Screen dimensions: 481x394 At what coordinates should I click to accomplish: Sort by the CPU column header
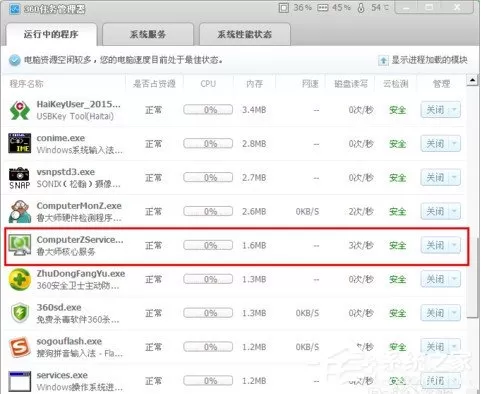coord(208,84)
